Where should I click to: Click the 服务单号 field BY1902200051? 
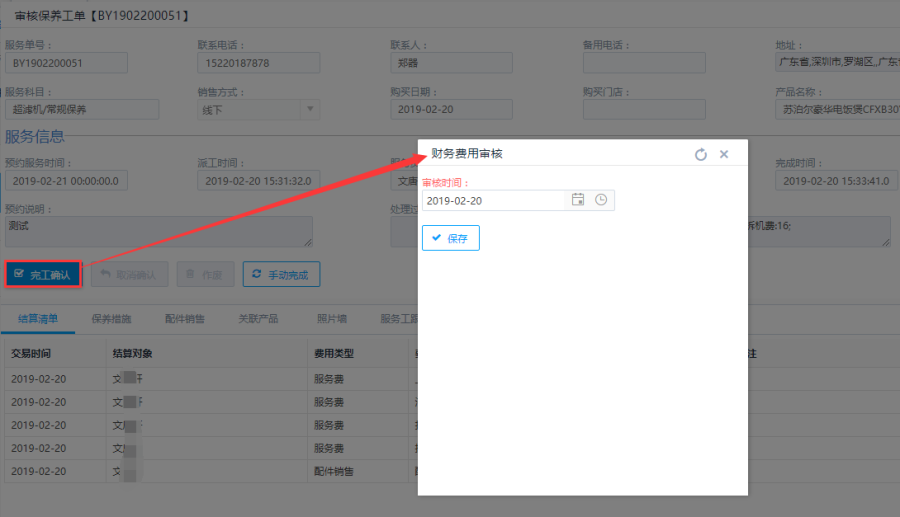pyautogui.click(x=66, y=63)
